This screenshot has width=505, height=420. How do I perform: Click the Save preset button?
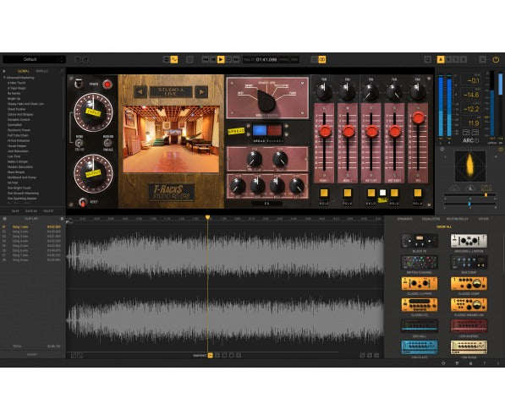(x=15, y=211)
